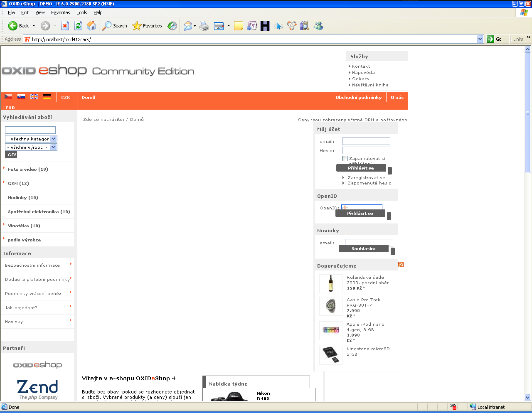Refresh the page using the toolbar icon
Image resolution: width=532 pixels, height=413 pixels.
(78, 26)
